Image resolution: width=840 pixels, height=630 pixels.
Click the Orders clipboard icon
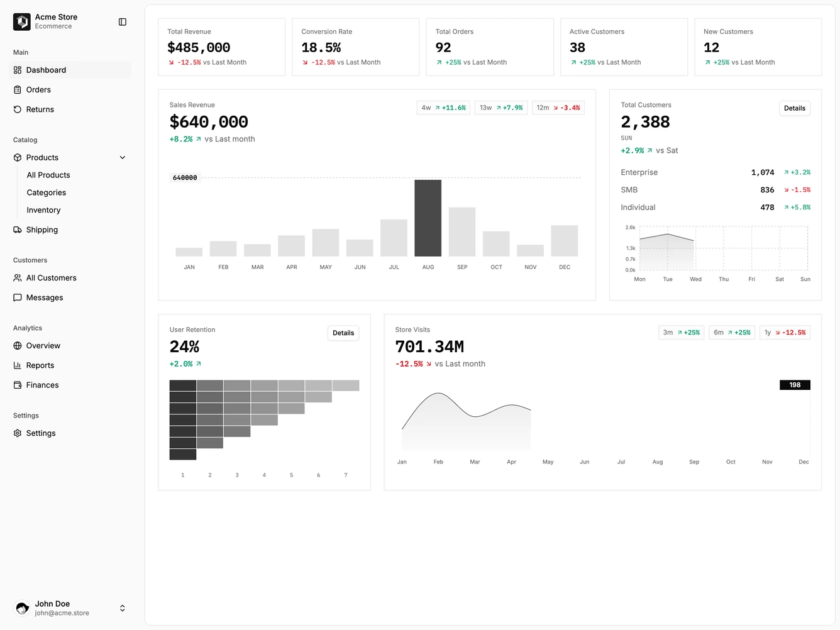click(x=18, y=90)
